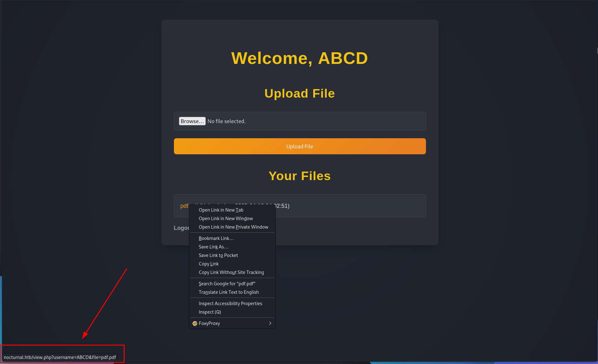This screenshot has width=598, height=364.
Task: Select Inspect (Q) from context menu
Action: (210, 312)
